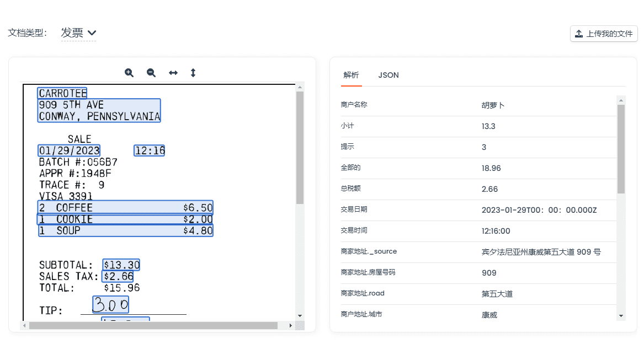Click the VISA 3391 line on receipt
644x360 pixels.
pyautogui.click(x=66, y=196)
